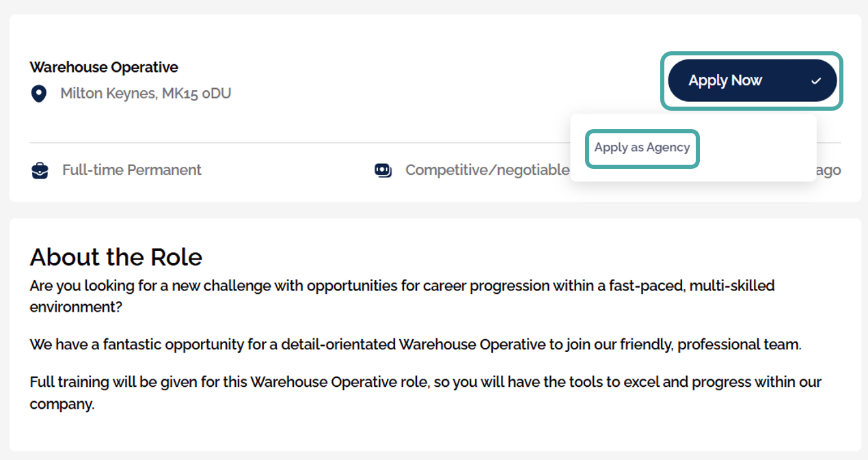Click the word 'environment?' in the description
Image resolution: width=868 pixels, height=460 pixels.
pos(76,307)
